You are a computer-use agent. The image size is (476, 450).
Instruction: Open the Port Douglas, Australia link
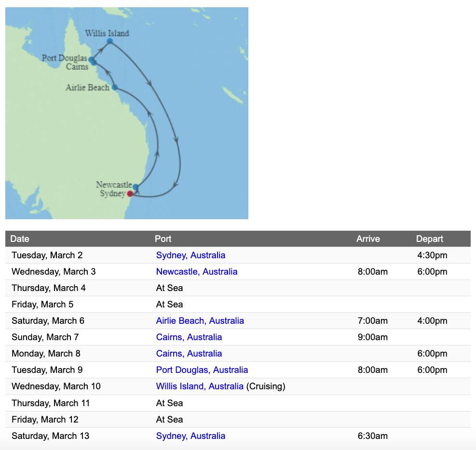click(x=202, y=370)
